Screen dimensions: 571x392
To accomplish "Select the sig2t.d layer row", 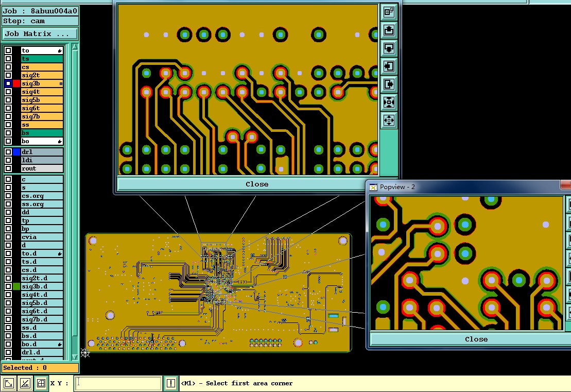I will [x=42, y=278].
